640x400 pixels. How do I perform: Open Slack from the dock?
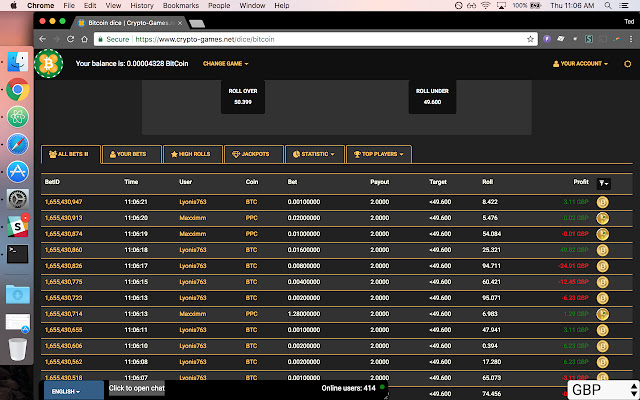[18, 226]
